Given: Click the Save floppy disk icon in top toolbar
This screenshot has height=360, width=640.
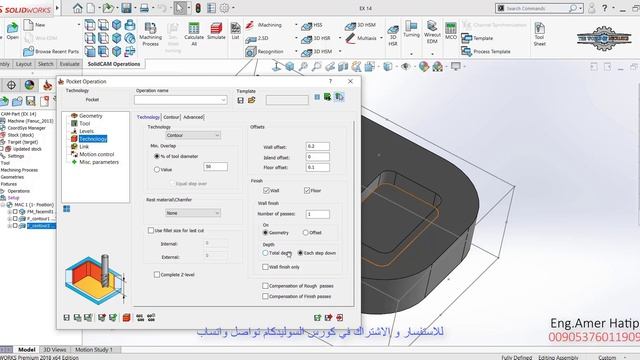Looking at the screenshot, I should (x=126, y=8).
